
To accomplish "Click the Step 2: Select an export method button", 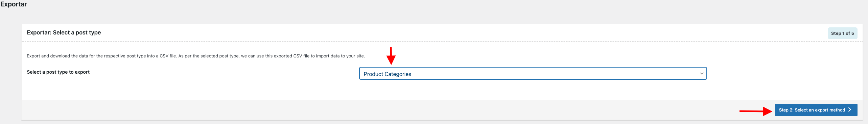I will pyautogui.click(x=816, y=110).
